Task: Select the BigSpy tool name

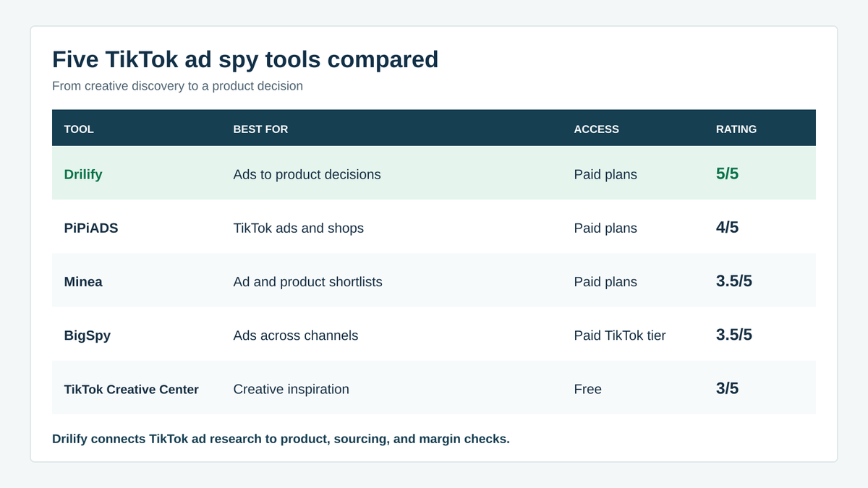Action: tap(88, 335)
